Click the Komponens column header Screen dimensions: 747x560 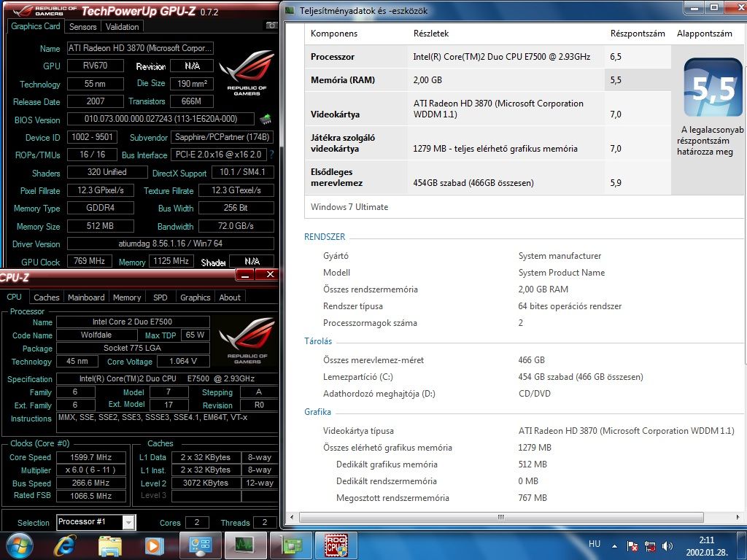coord(333,34)
